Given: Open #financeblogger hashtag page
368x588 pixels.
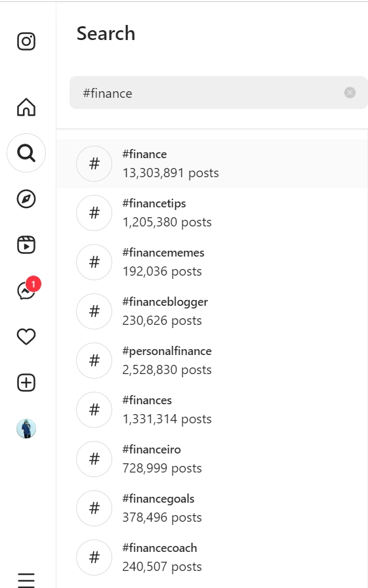Looking at the screenshot, I should tap(212, 311).
